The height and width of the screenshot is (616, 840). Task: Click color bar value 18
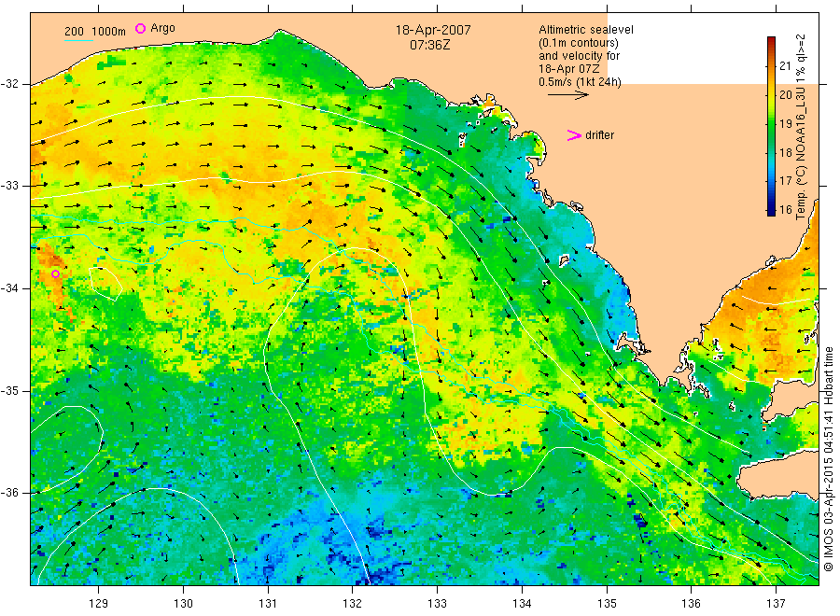point(785,152)
